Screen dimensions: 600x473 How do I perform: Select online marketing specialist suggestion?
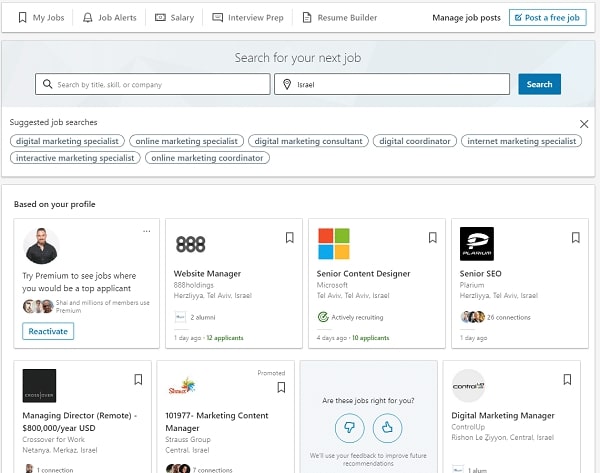[x=187, y=141]
